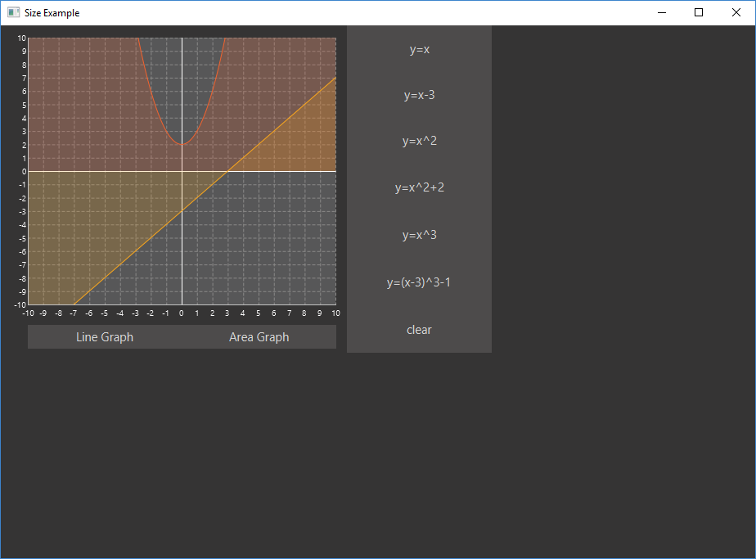Click the app icon in the title bar
The height and width of the screenshot is (559, 756).
pyautogui.click(x=13, y=12)
